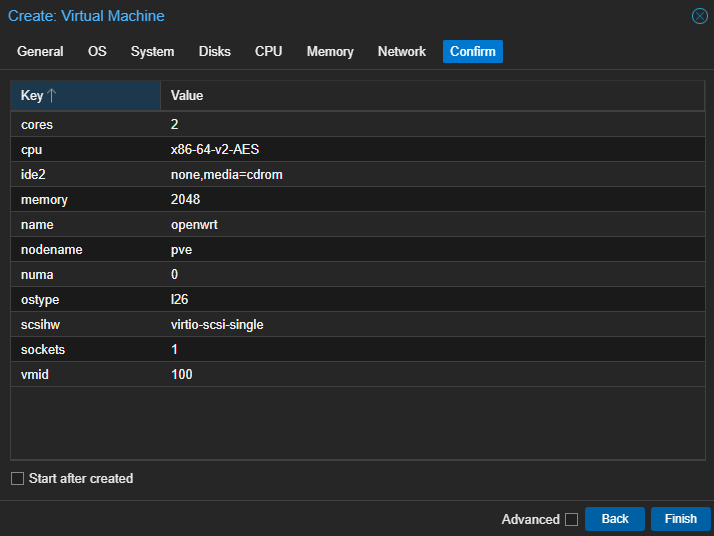Select the Disks tab
Image resolution: width=714 pixels, height=536 pixels.
pos(214,51)
